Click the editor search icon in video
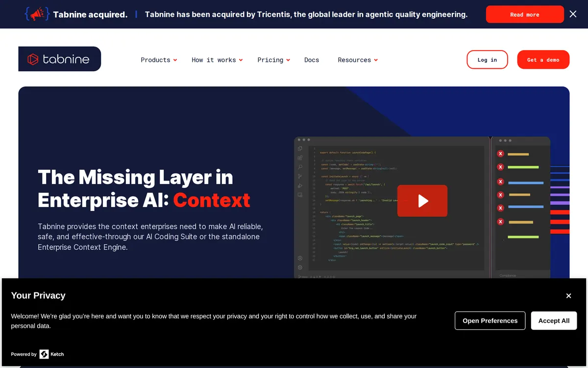The image size is (588, 368). [x=300, y=167]
